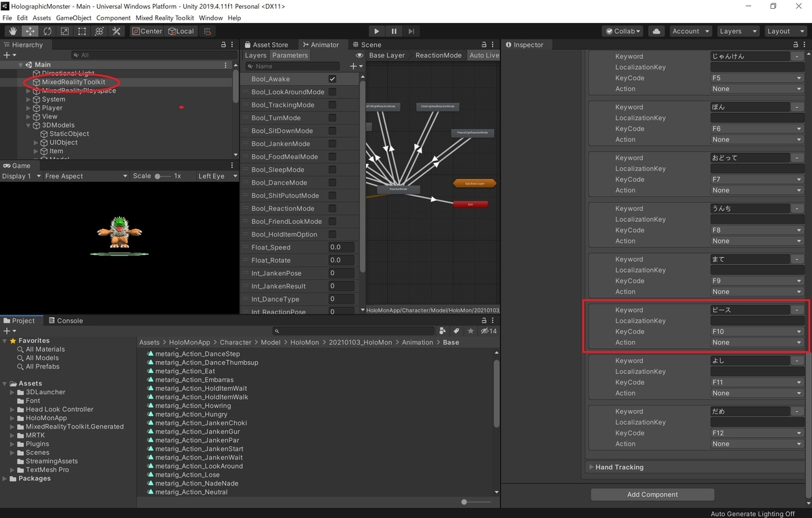Image resolution: width=812 pixels, height=518 pixels.
Task: Open Action dropdown for ピース keyword
Action: click(757, 342)
